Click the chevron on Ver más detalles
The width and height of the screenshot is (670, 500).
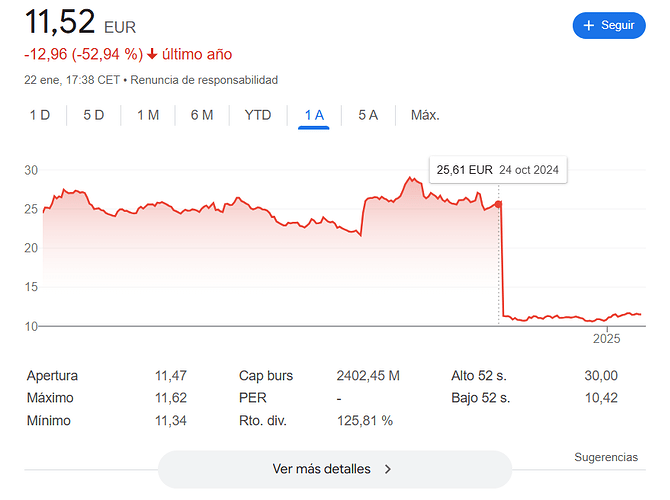coord(388,469)
